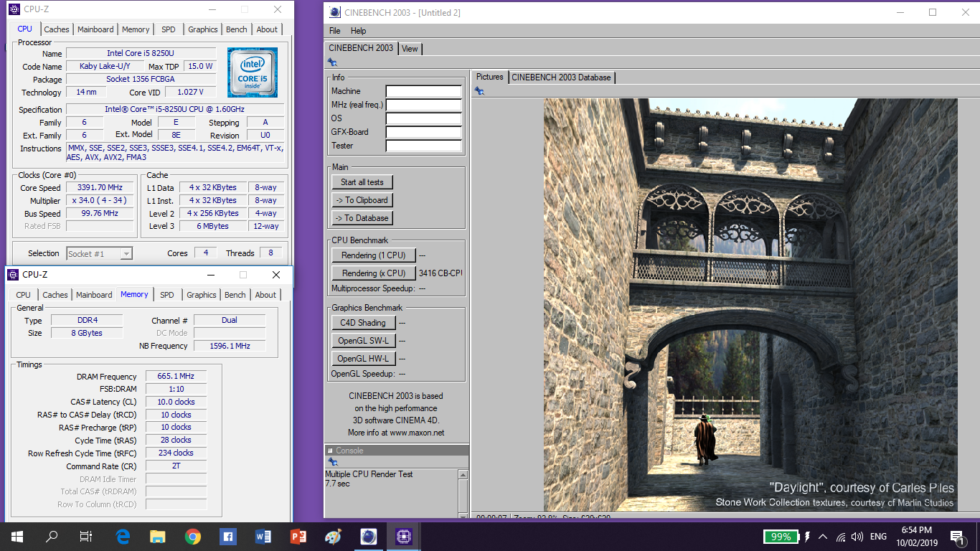The height and width of the screenshot is (551, 980).
Task: Open Facebook app from the taskbar
Action: point(228,536)
